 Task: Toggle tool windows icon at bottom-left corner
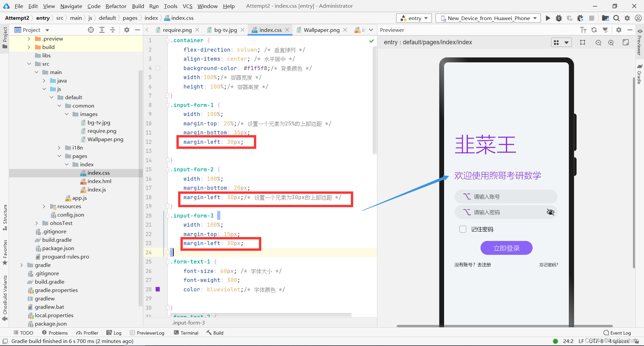(x=5, y=341)
